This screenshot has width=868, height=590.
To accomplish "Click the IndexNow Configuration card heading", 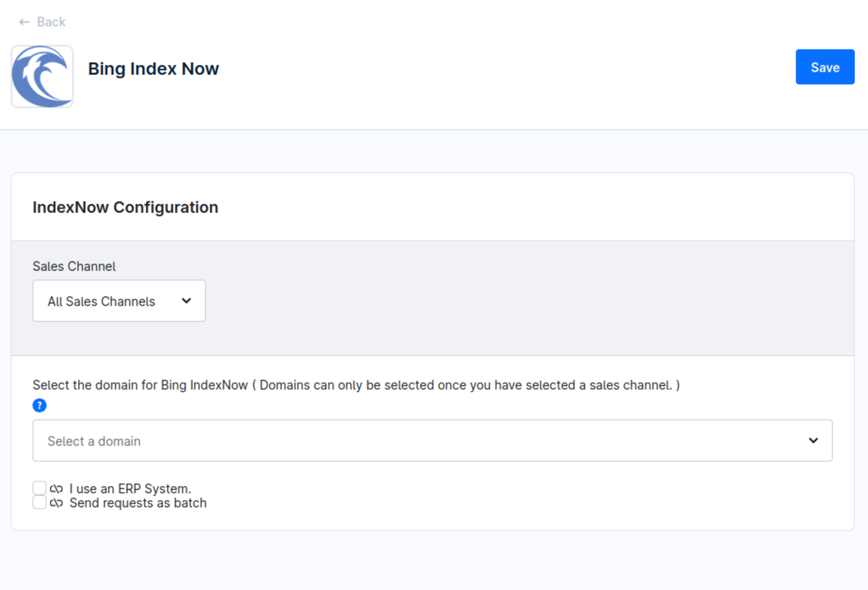I will 125,207.
